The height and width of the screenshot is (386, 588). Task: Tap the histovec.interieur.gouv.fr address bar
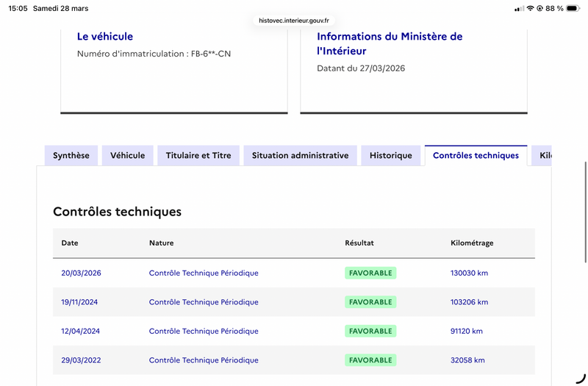pos(294,21)
